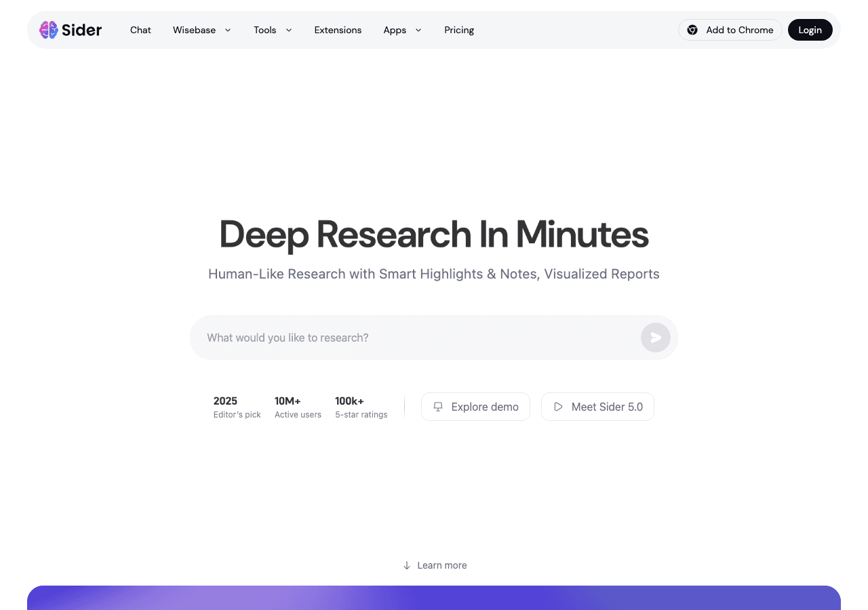Image resolution: width=868 pixels, height=610 pixels.
Task: Click the Add to Chrome button
Action: click(730, 30)
